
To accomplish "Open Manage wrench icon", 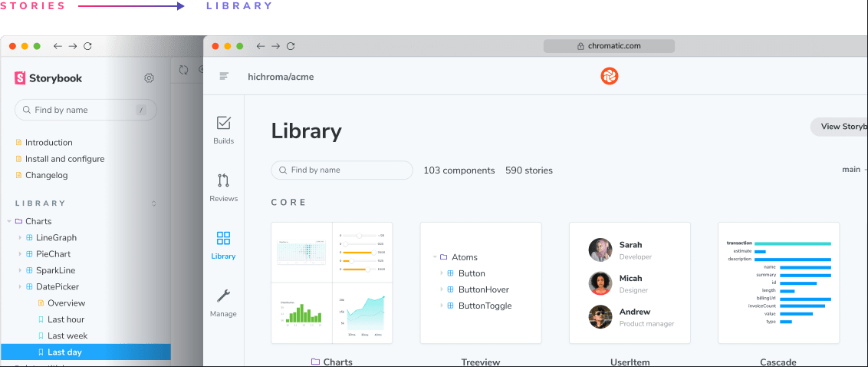I will click(x=224, y=303).
